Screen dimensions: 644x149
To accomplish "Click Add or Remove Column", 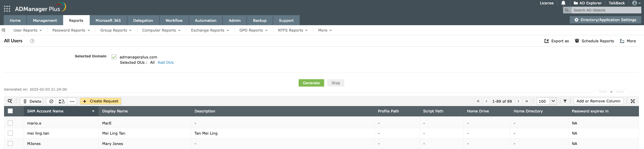I will point(598,101).
